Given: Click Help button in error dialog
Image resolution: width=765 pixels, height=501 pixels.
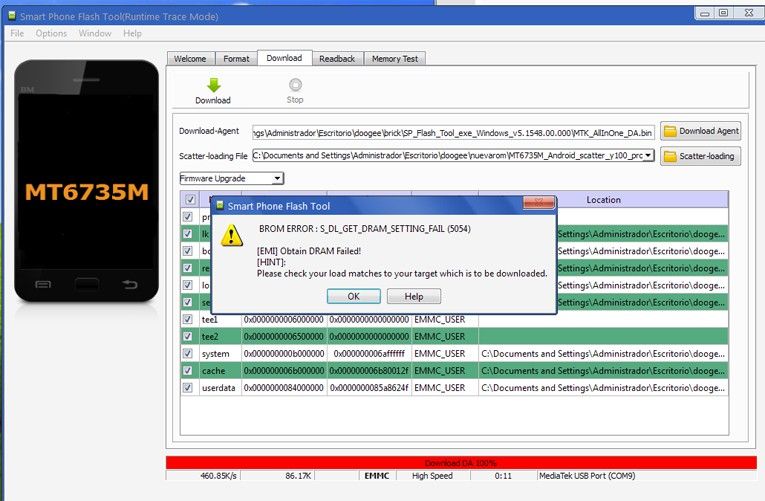Looking at the screenshot, I should (x=414, y=296).
